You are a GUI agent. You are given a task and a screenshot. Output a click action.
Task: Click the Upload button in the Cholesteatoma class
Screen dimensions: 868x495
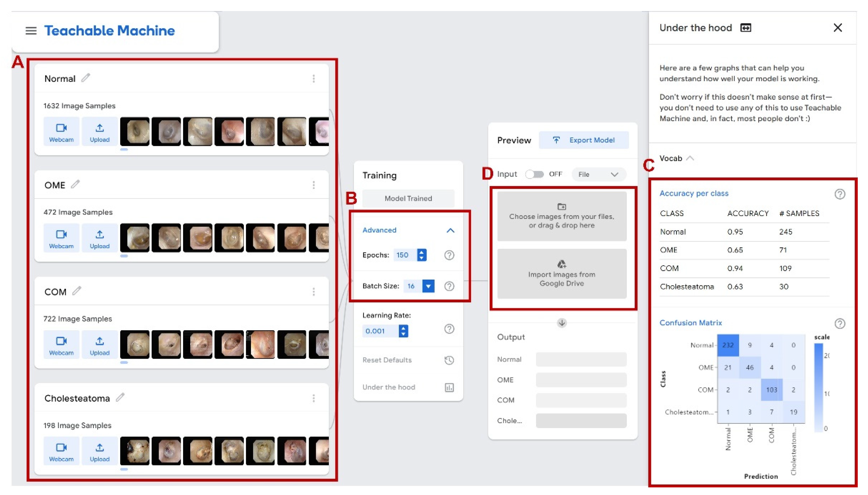(100, 451)
